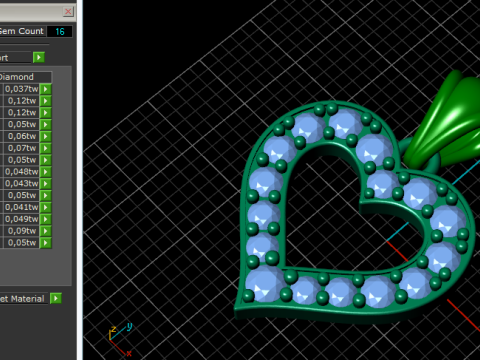Click the green arrow beside 0,06tw
Image resolution: width=480 pixels, height=360 pixels.
click(x=46, y=136)
